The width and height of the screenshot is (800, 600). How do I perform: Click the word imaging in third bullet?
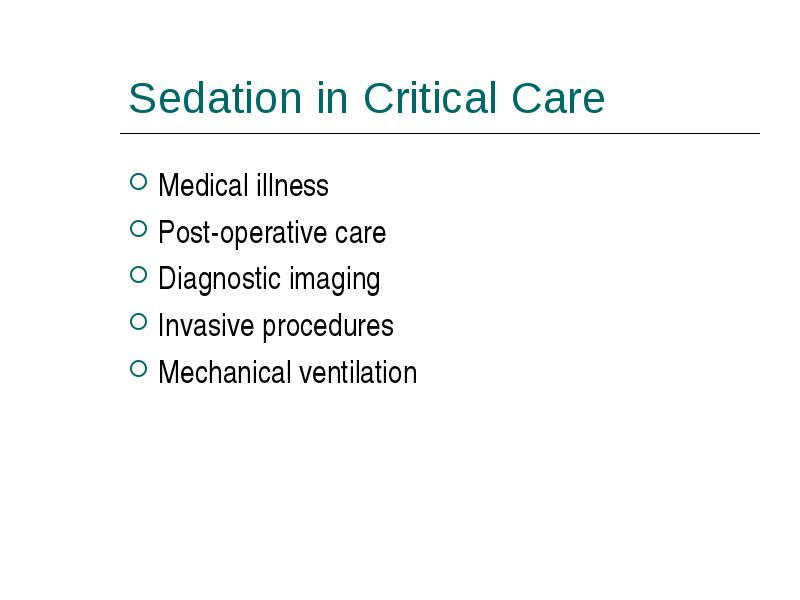(x=335, y=280)
